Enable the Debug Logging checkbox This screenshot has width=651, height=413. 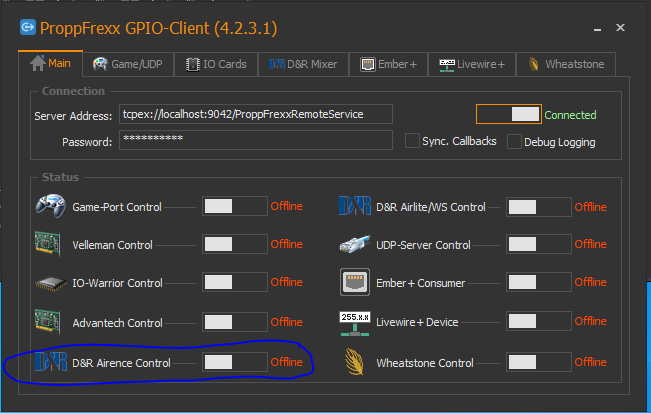point(515,142)
